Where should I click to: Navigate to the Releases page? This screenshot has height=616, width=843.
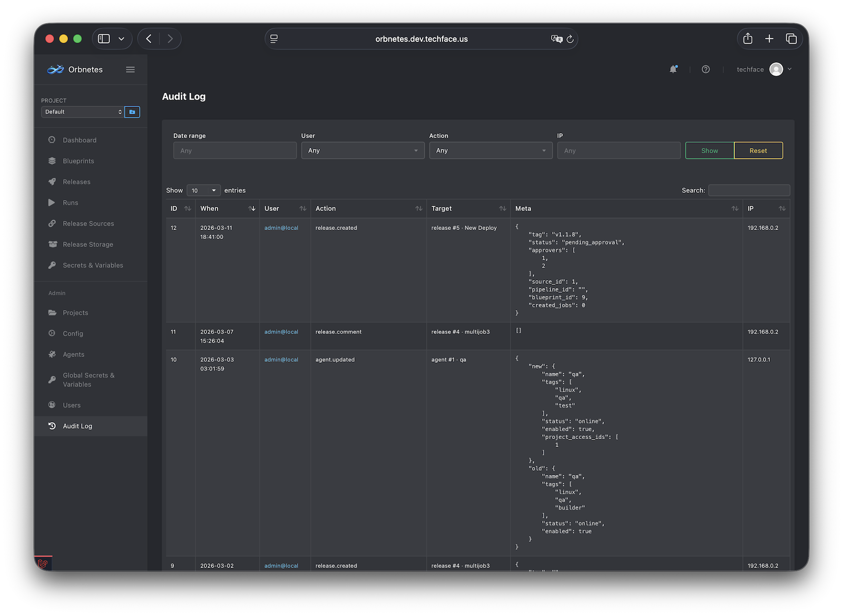pyautogui.click(x=76, y=182)
